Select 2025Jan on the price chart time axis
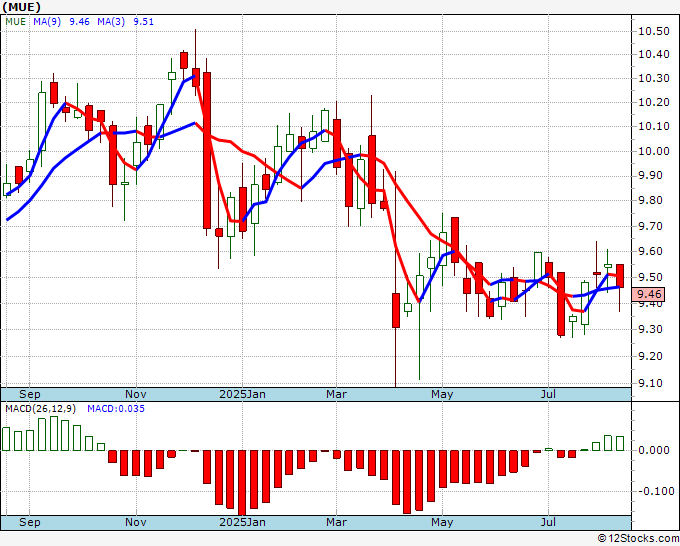This screenshot has height=546, width=680. click(x=242, y=394)
